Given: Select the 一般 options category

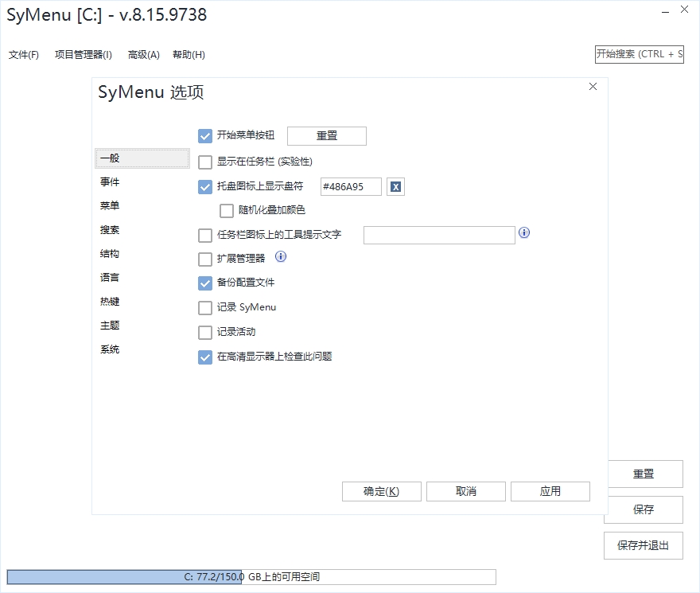Looking at the screenshot, I should 142,158.
